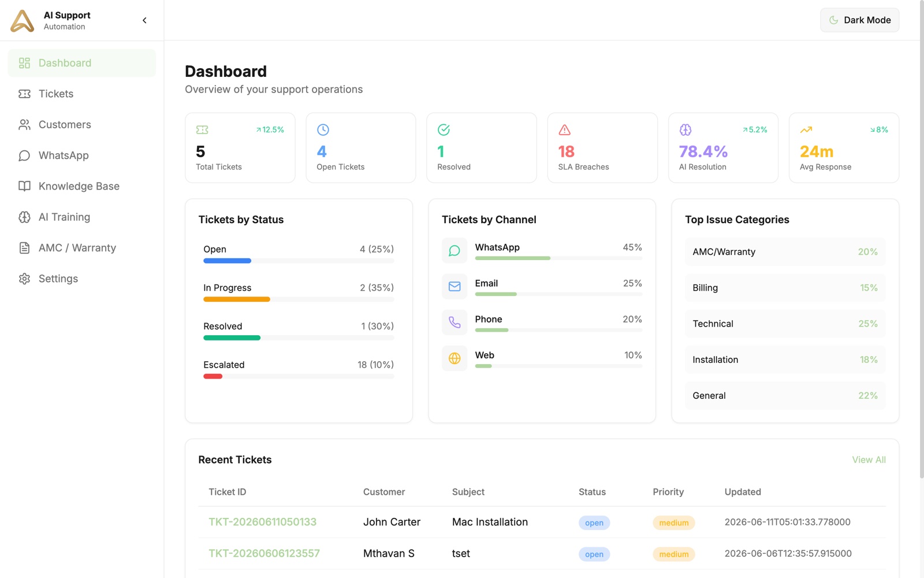Click the AI Training brain icon in the sidebar
The height and width of the screenshot is (578, 924).
coord(24,217)
